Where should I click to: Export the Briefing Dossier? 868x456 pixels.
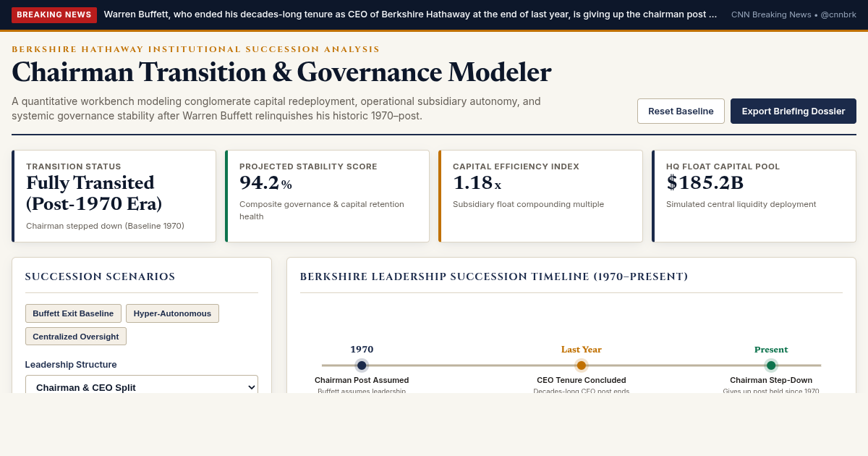[x=793, y=111]
